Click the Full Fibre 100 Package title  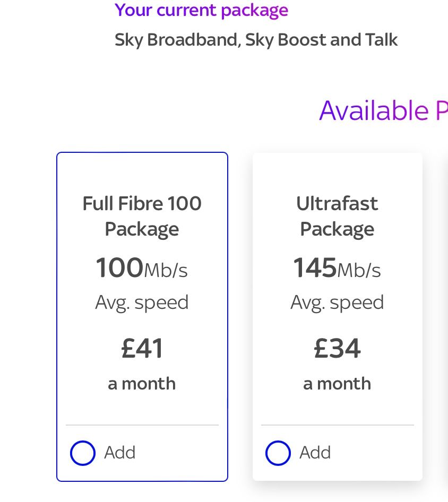point(142,216)
